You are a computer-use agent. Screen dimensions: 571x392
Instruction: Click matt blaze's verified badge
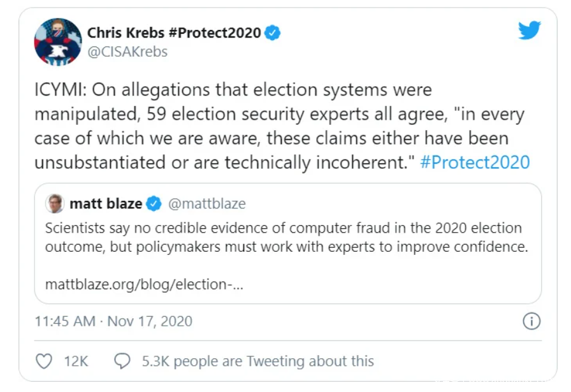pyautogui.click(x=153, y=204)
